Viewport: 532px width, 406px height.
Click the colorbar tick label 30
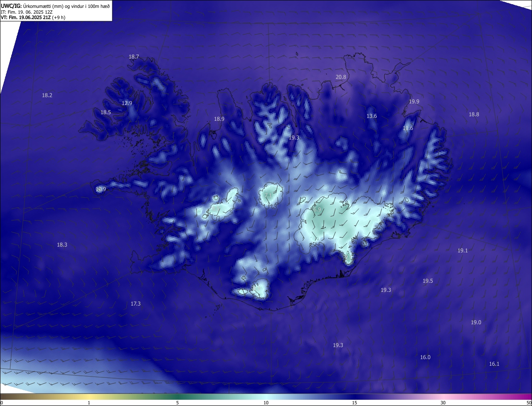click(443, 403)
